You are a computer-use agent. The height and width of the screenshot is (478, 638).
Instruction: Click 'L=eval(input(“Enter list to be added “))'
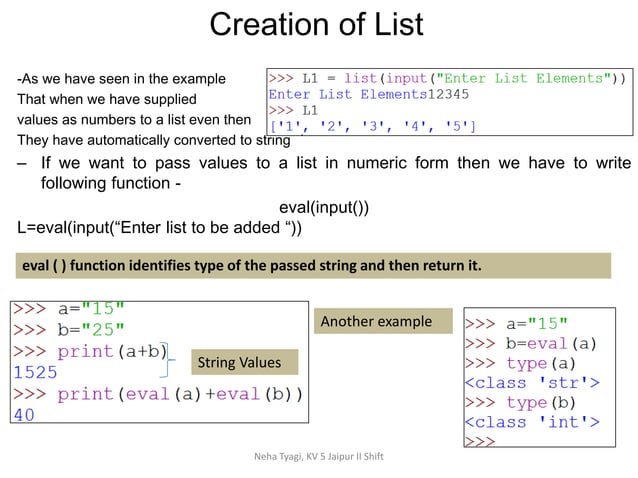click(x=160, y=227)
